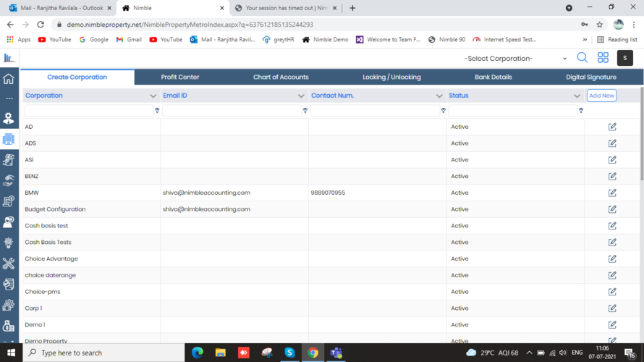This screenshot has height=362, width=644.
Task: Open the -Select Corporation- dropdown
Action: (x=515, y=59)
